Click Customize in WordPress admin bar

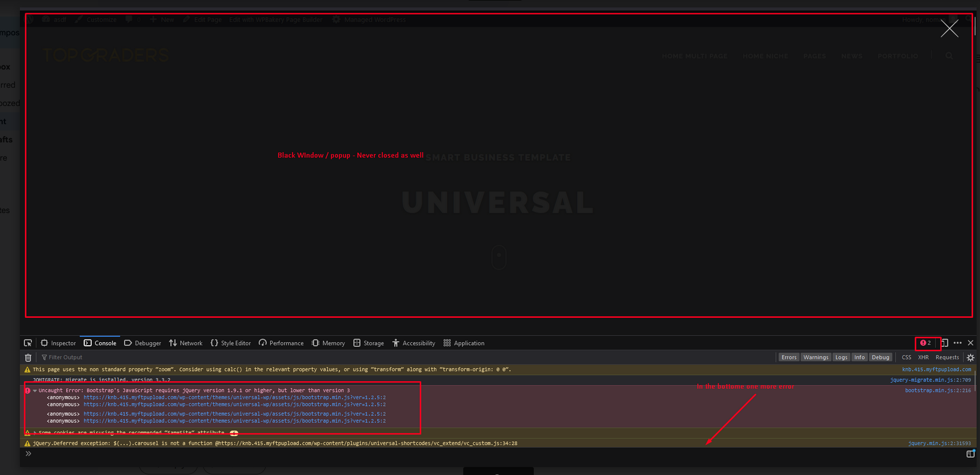(96, 19)
